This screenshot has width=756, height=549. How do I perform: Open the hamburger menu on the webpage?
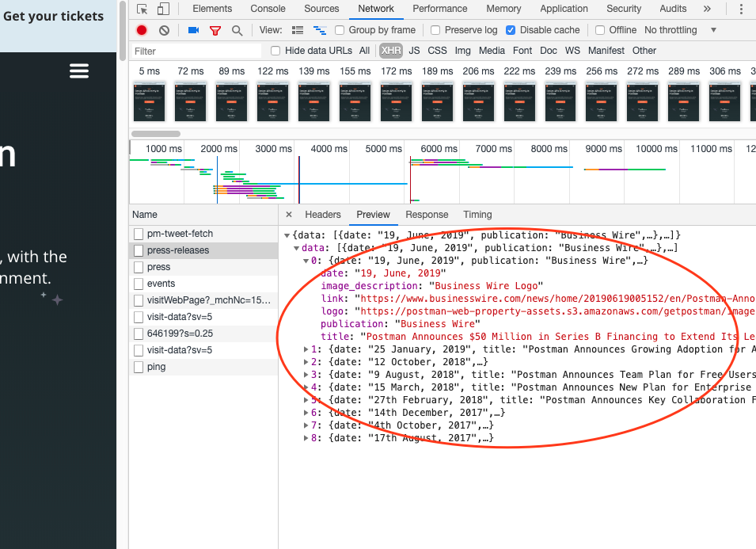point(79,71)
